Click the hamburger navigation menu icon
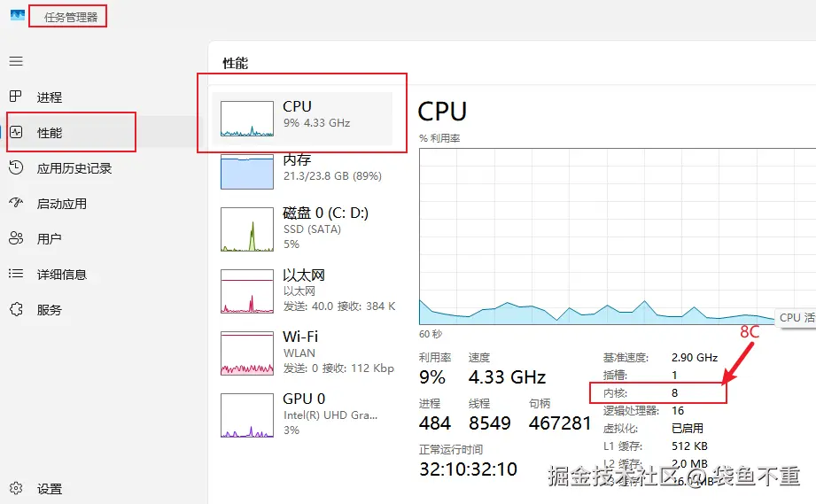This screenshot has width=816, height=504. point(16,61)
